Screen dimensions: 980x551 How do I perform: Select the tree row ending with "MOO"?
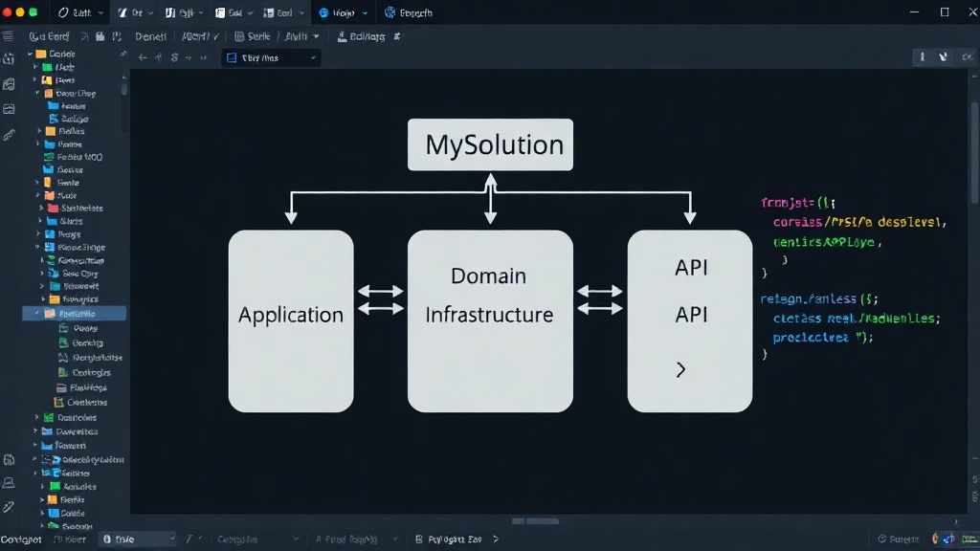[73, 157]
